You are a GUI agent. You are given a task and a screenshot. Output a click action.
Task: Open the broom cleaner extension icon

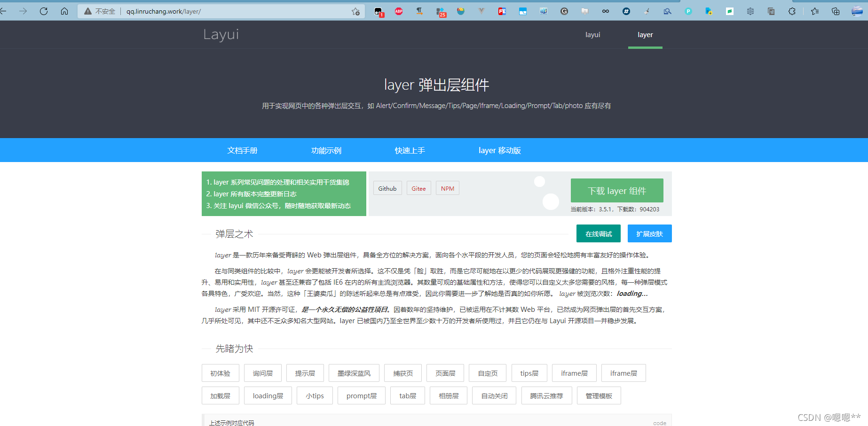pyautogui.click(x=647, y=11)
